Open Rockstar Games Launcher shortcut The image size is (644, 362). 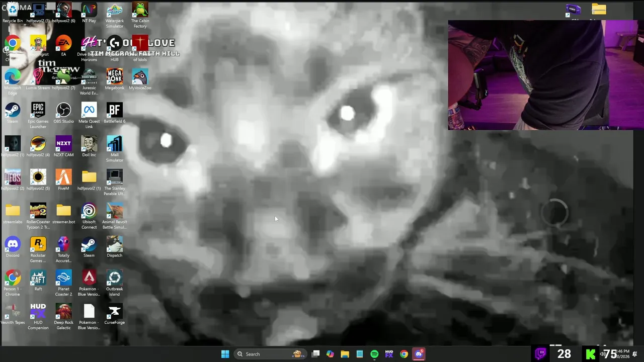(38, 250)
